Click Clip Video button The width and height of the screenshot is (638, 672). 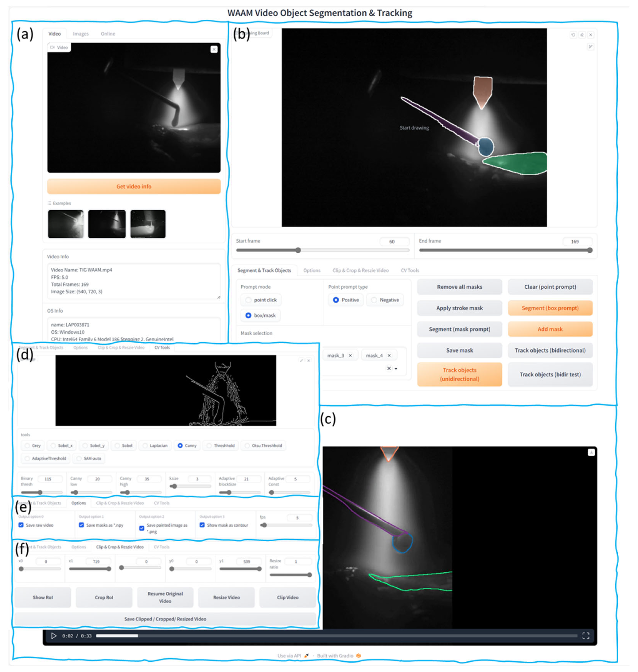(288, 597)
